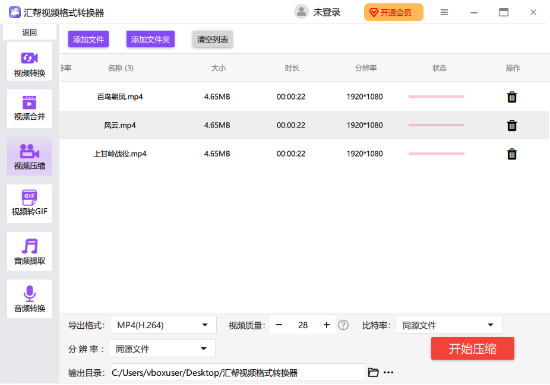Maximize the converter window
Viewport: 550px width, 385px height.
tap(504, 12)
